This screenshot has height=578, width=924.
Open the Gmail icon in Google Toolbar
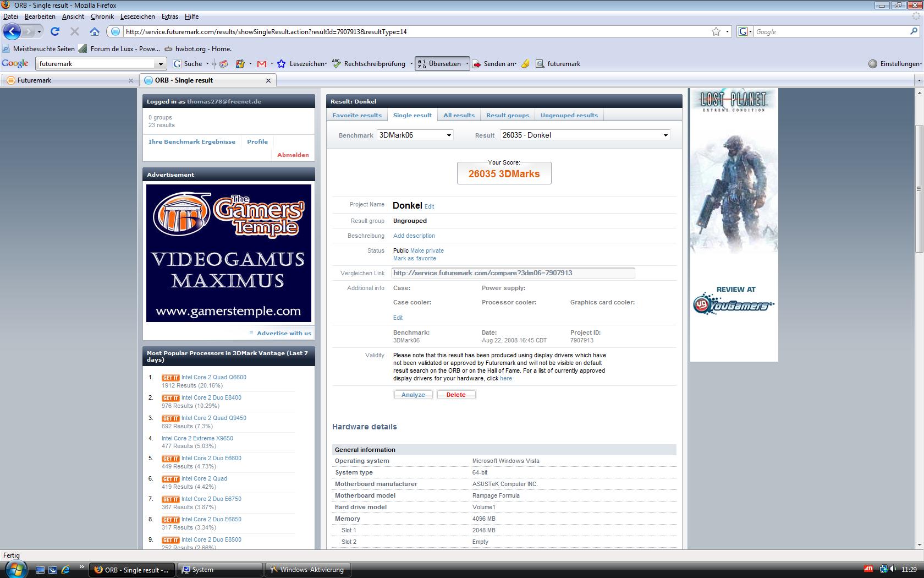point(262,64)
